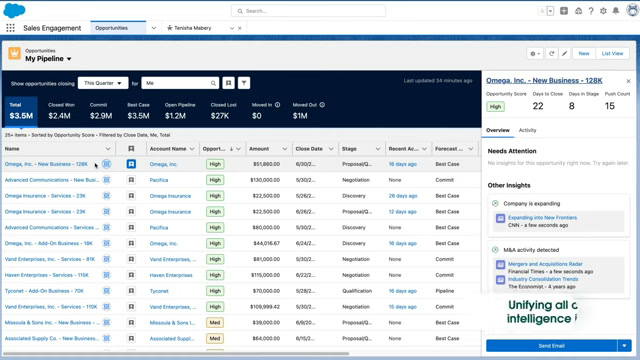This screenshot has width=640, height=360.
Task: Click the Moved Out info icon
Action: (322, 105)
